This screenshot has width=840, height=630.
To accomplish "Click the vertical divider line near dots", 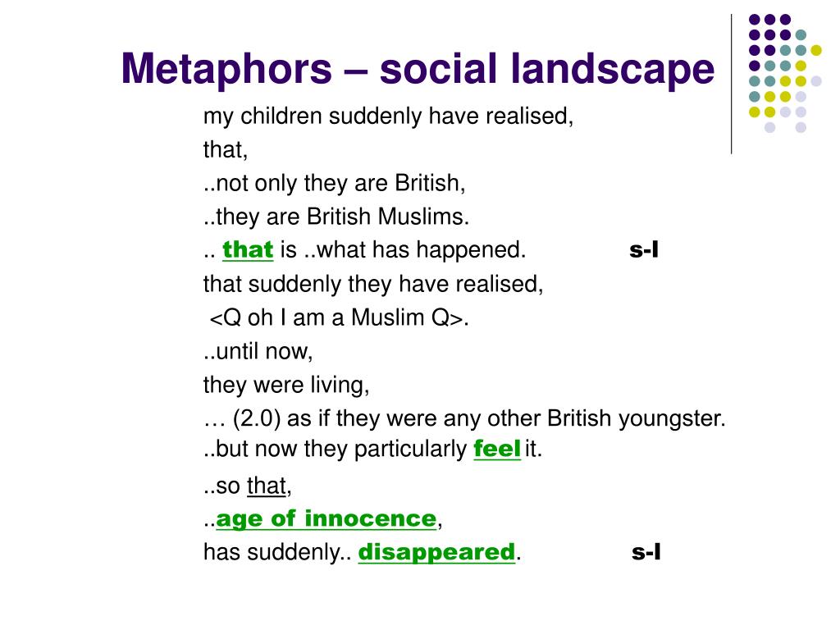I will [731, 84].
